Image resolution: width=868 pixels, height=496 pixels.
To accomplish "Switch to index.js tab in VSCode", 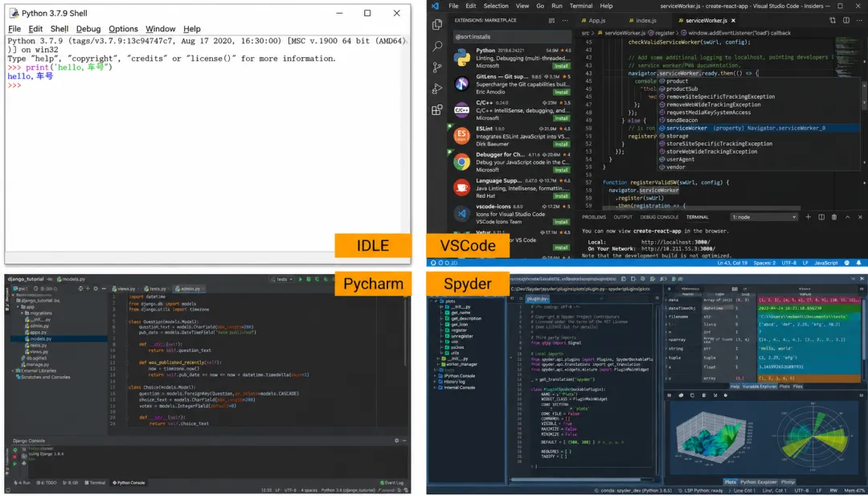I will tap(642, 20).
